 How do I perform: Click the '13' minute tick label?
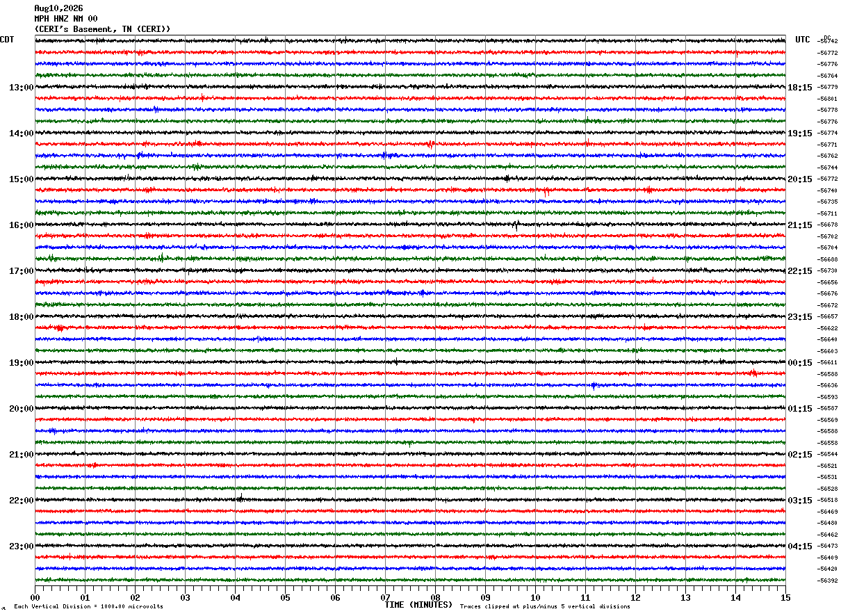pos(685,597)
